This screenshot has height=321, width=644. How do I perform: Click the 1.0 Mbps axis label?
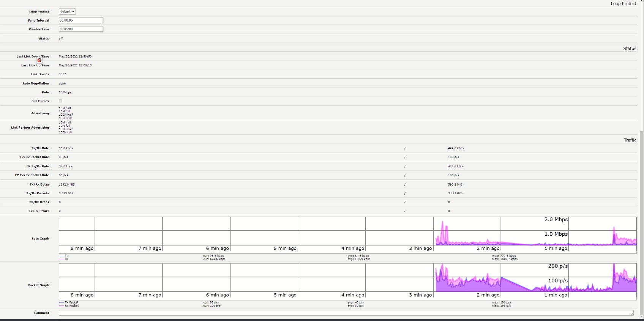click(556, 234)
